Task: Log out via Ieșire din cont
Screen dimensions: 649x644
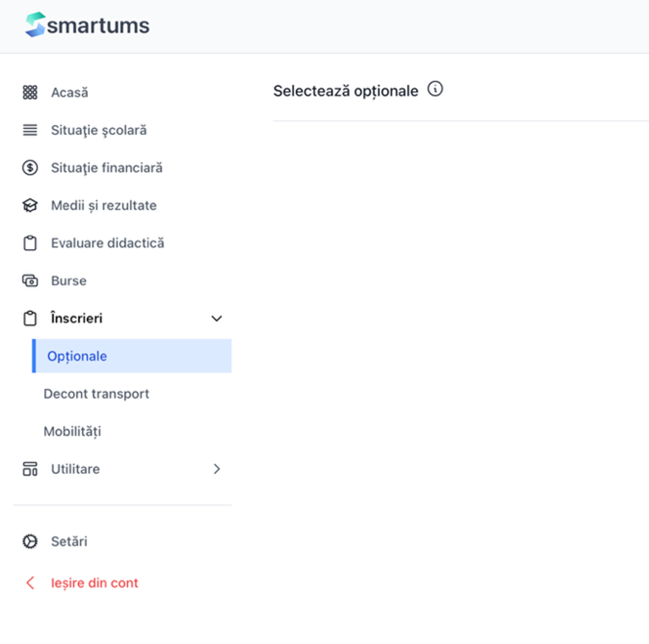Action: pyautogui.click(x=94, y=583)
